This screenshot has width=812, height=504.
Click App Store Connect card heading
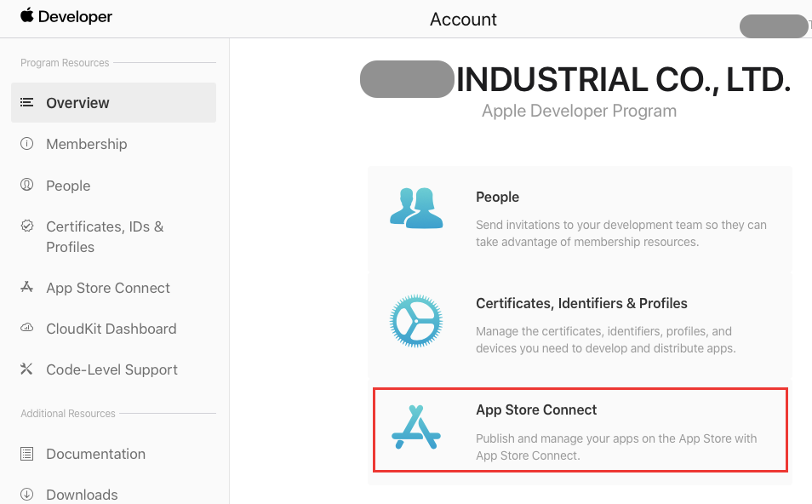(536, 409)
